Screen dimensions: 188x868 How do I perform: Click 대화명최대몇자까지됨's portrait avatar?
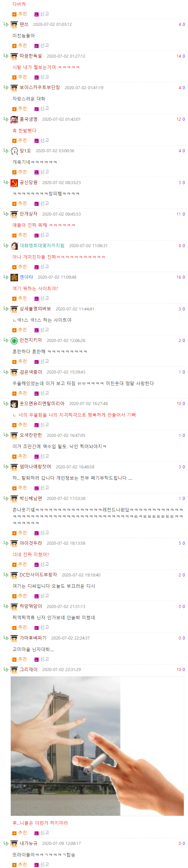click(14, 246)
